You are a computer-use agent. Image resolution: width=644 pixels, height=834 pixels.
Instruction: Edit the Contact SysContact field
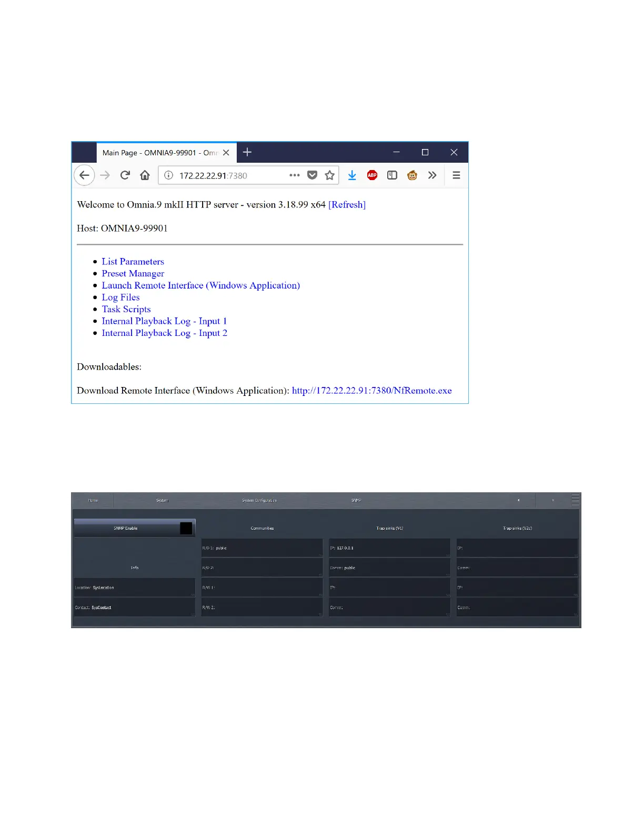point(135,608)
